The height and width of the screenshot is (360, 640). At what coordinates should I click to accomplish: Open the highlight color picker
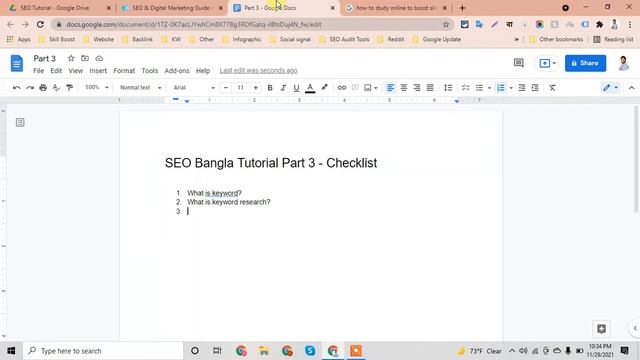click(x=324, y=87)
